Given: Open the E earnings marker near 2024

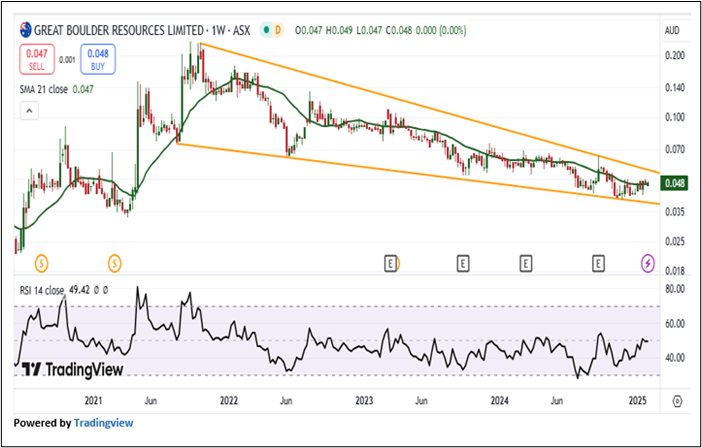Looking at the screenshot, I should coord(526,264).
